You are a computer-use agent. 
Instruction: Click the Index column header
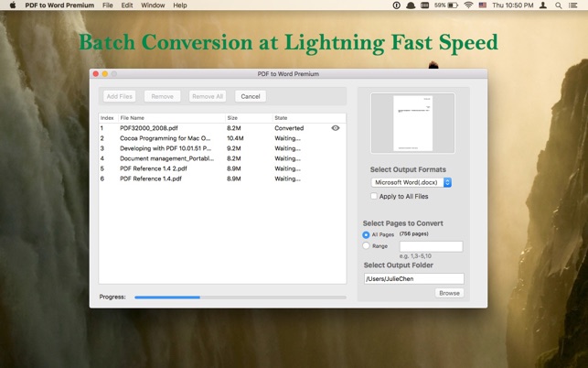point(109,118)
